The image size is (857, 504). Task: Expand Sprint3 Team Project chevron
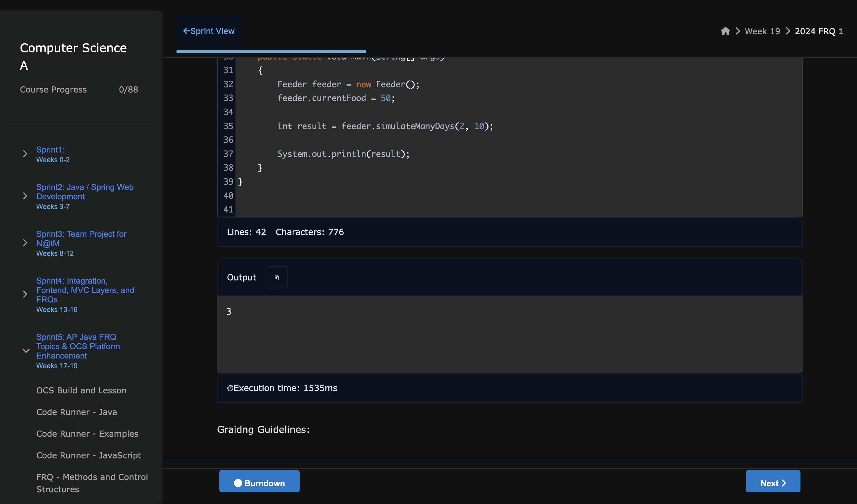(x=25, y=243)
